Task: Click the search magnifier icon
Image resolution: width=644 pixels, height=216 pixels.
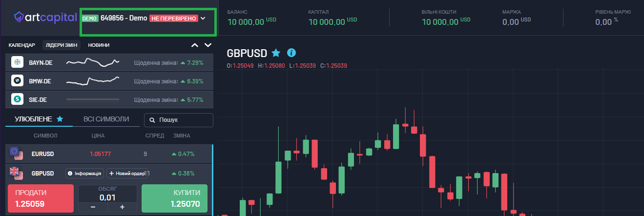Action: [152, 120]
